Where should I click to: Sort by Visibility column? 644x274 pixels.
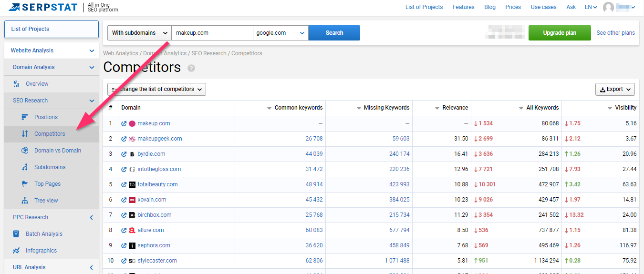tap(622, 108)
